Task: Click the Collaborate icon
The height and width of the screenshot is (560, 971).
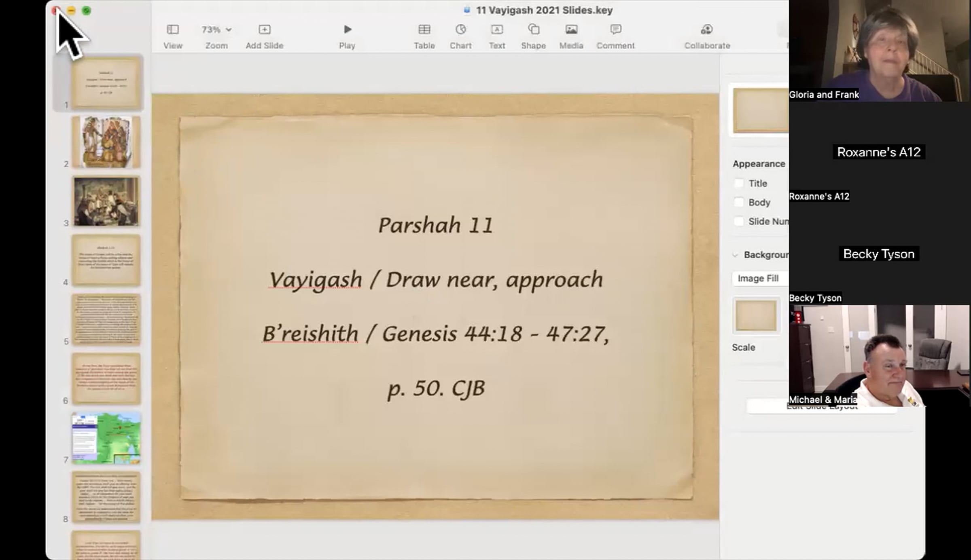Action: (707, 30)
